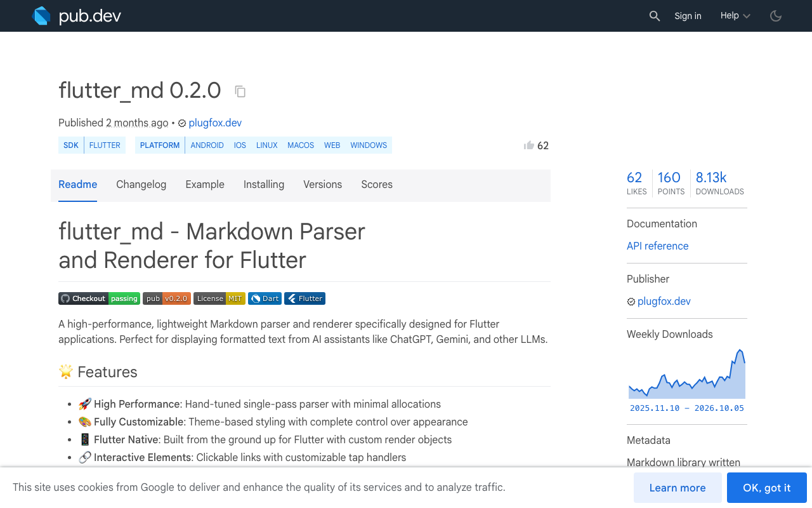
Task: Open plugfox.dev publisher link under title
Action: click(215, 123)
